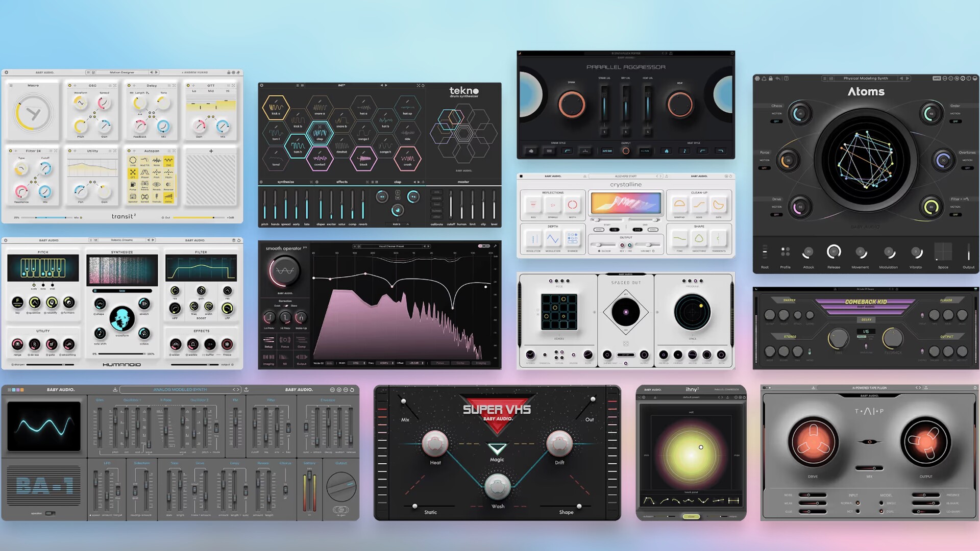Screen dimensions: 980x551
Task: Click the flame Heat Style icon in Parallel Aggressor
Action: [667, 151]
